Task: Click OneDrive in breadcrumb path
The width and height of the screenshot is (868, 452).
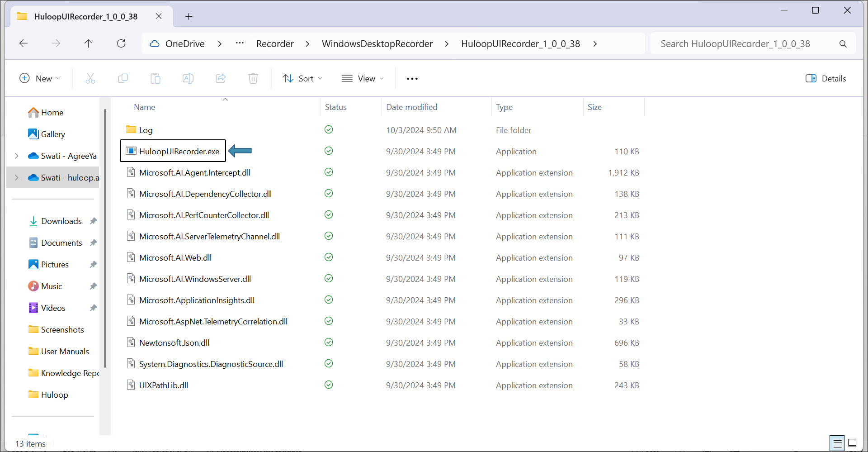Action: tap(185, 44)
